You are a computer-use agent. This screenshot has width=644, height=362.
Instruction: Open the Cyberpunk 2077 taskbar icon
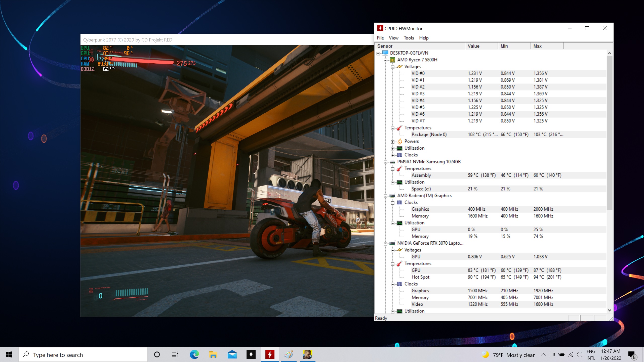pos(307,355)
